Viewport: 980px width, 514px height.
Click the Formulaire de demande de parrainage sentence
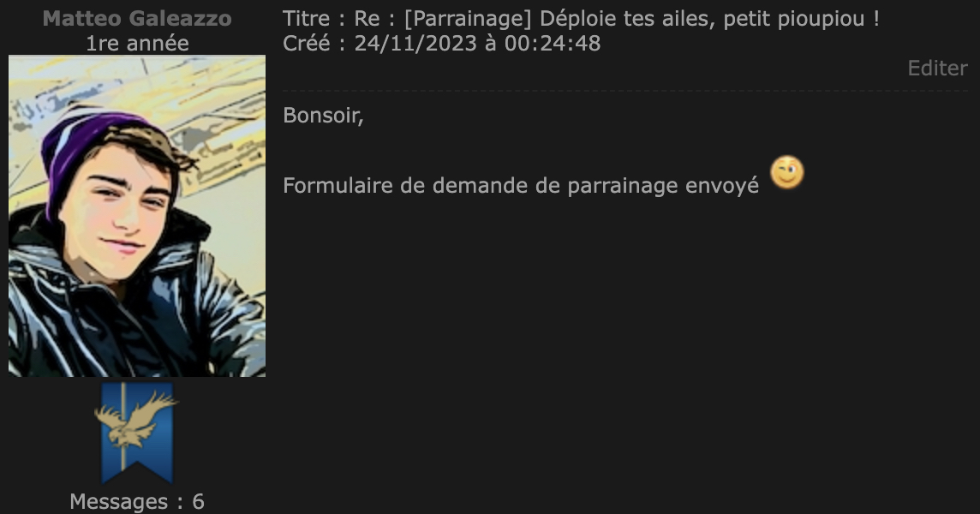[x=521, y=186]
